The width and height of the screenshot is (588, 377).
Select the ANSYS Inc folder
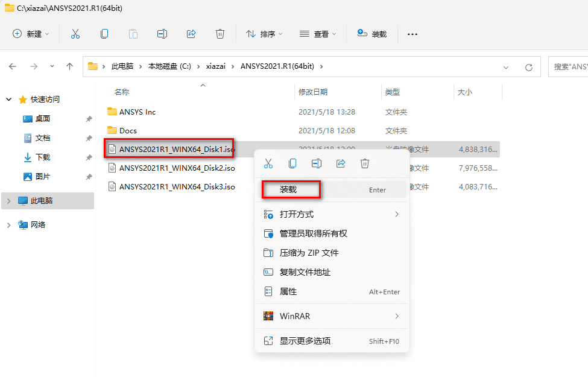coord(137,112)
